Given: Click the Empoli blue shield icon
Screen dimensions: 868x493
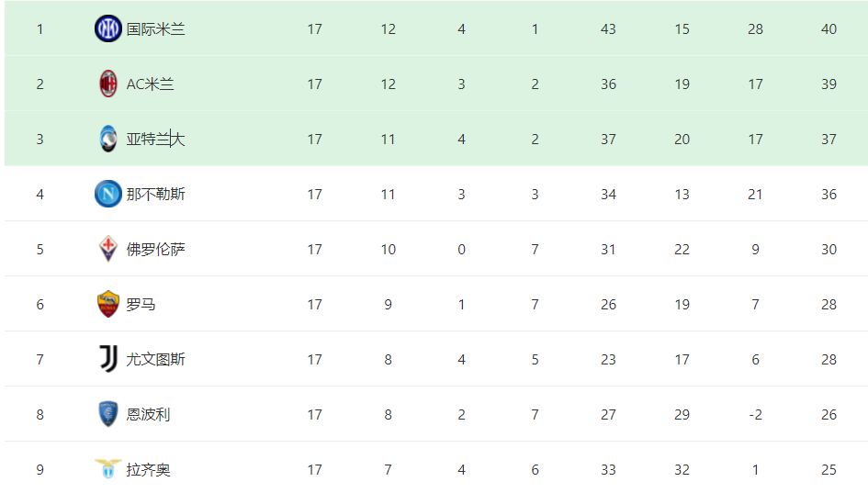Looking at the screenshot, I should click(108, 414).
